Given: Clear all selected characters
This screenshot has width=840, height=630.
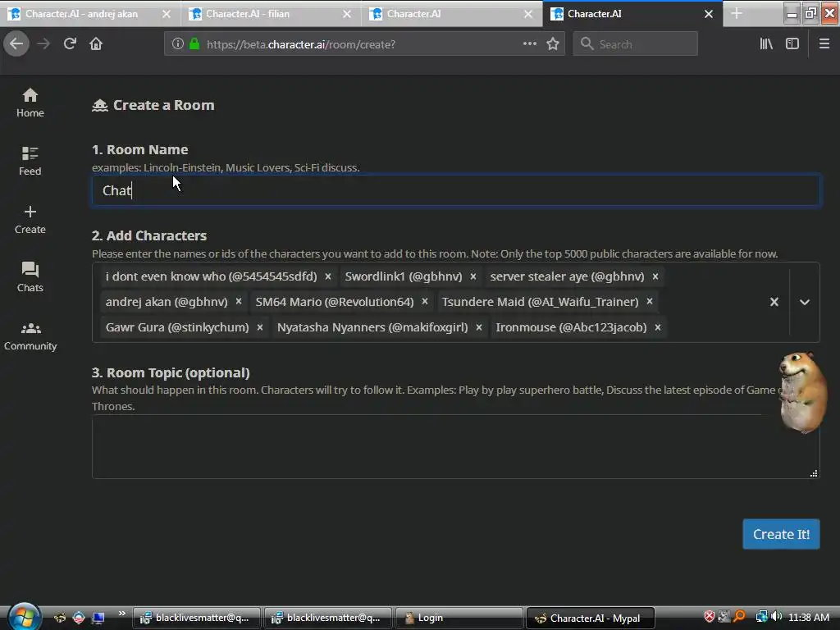Looking at the screenshot, I should tap(774, 302).
